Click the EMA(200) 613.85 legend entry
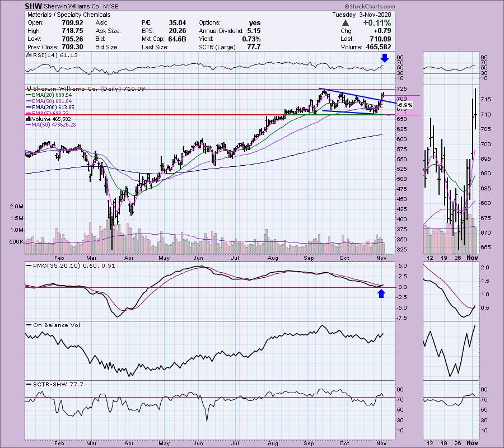The image size is (504, 448). [x=53, y=108]
